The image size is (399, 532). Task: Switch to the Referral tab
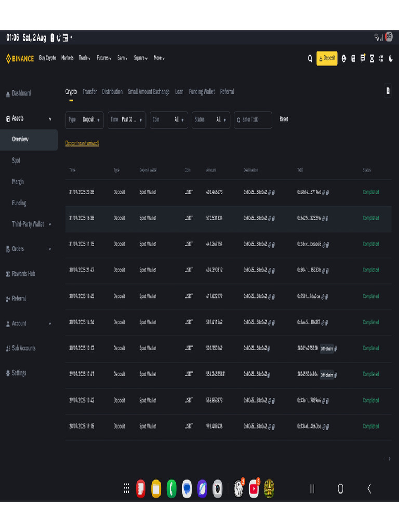(227, 91)
